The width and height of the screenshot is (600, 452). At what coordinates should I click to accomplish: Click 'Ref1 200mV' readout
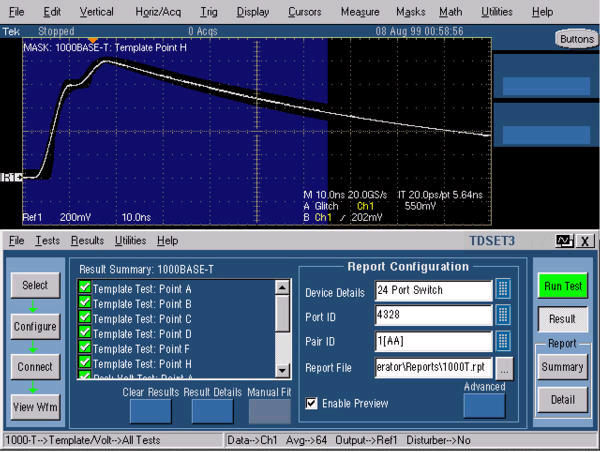pos(57,217)
